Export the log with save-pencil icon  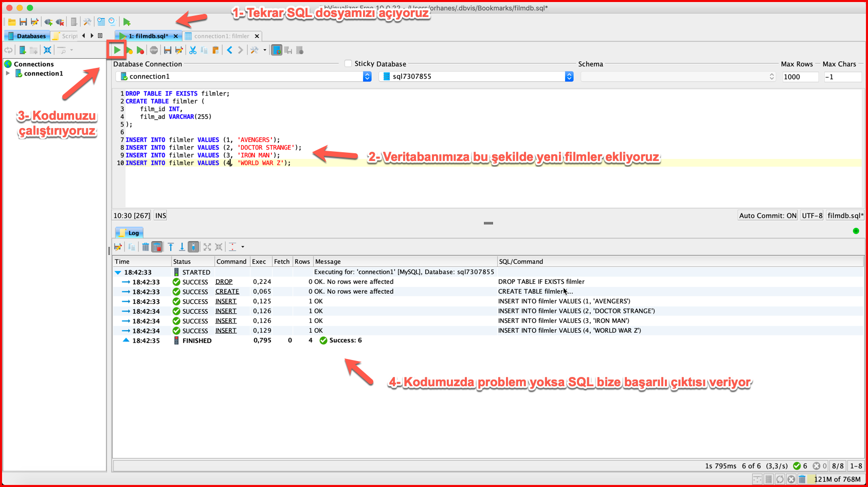point(118,247)
